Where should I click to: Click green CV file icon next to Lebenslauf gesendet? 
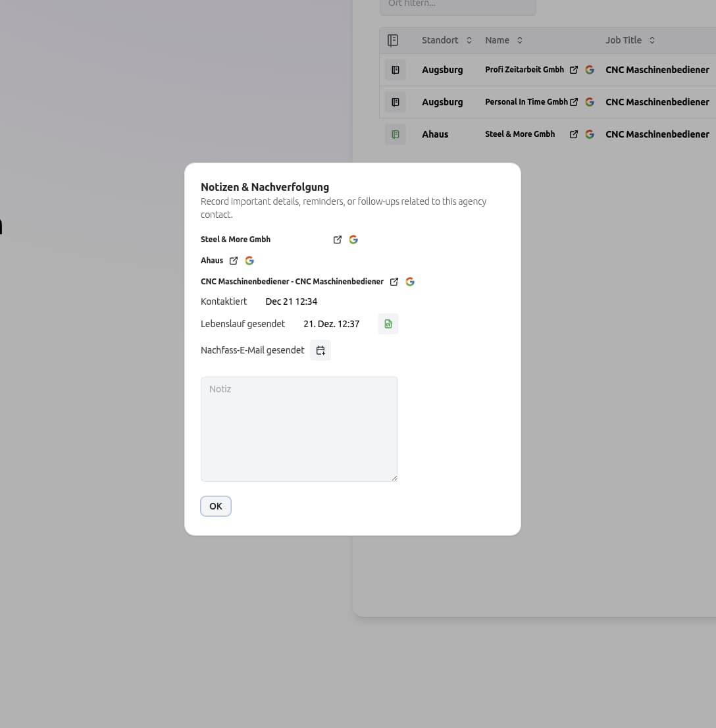[388, 324]
